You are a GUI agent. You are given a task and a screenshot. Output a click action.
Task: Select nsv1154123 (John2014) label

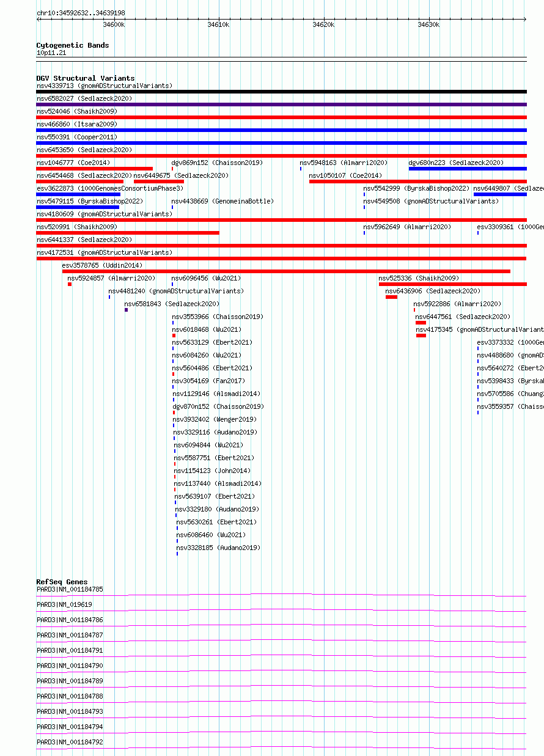point(212,471)
